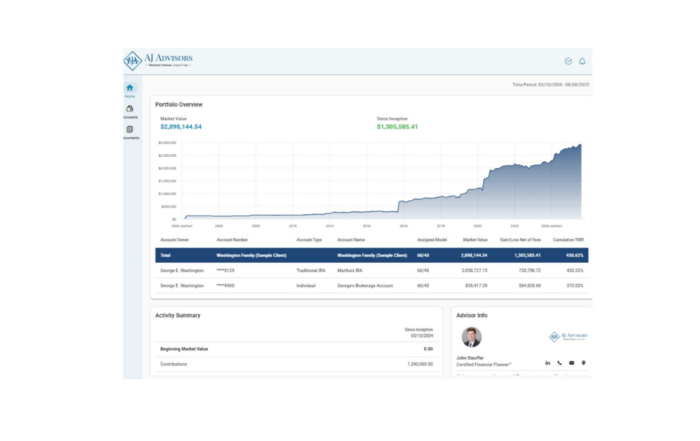Click the advisor phone icon
Viewport: 700px width, 441px height.
560,363
